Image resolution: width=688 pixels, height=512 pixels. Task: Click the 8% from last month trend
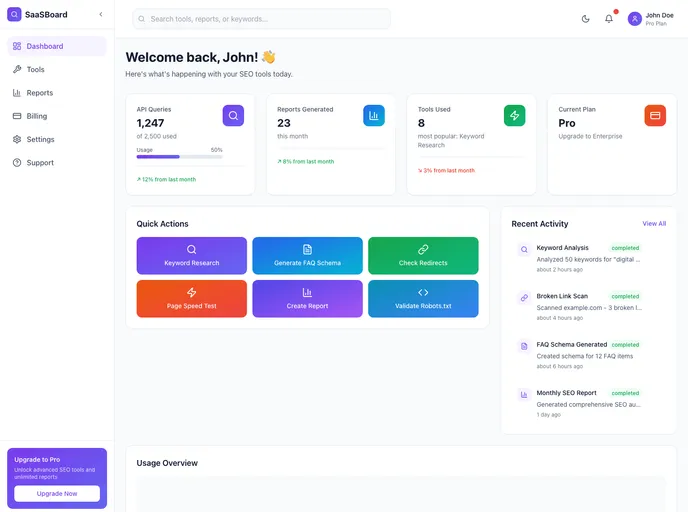click(x=306, y=161)
